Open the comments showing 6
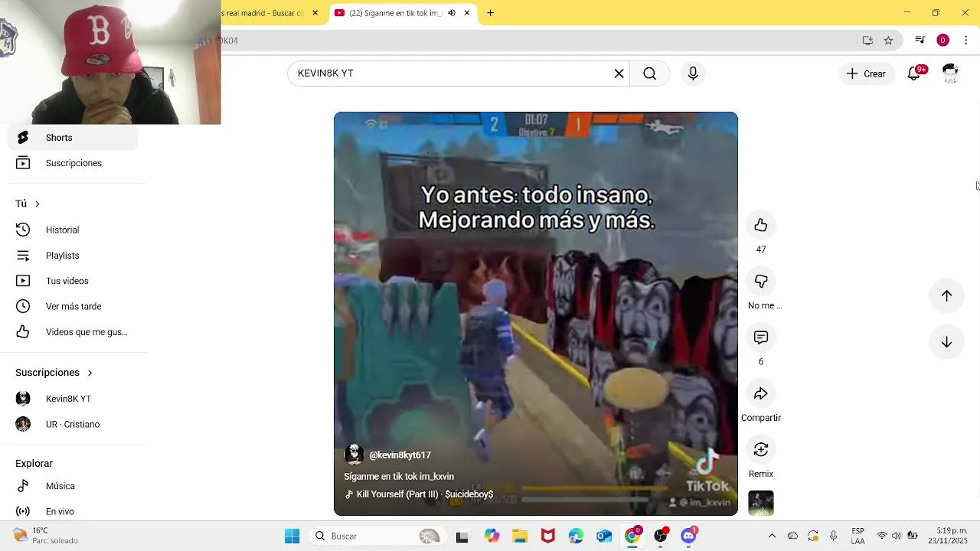 [x=760, y=337]
